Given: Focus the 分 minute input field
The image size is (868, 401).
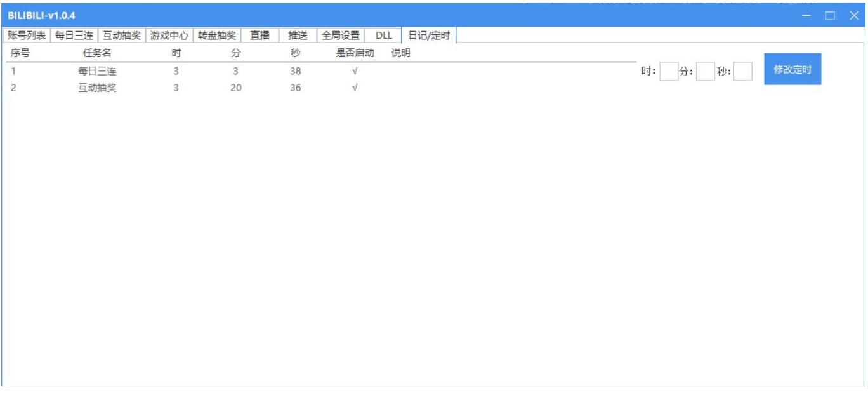Looking at the screenshot, I should (706, 72).
